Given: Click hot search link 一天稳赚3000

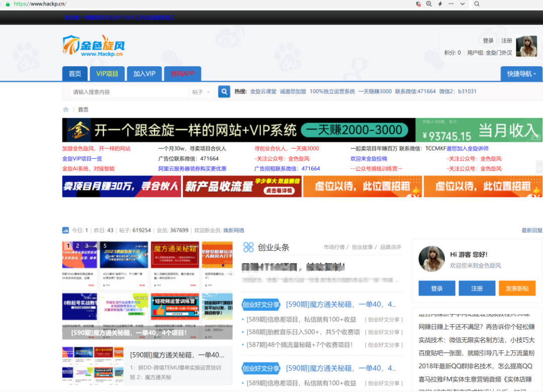Looking at the screenshot, I should point(375,91).
